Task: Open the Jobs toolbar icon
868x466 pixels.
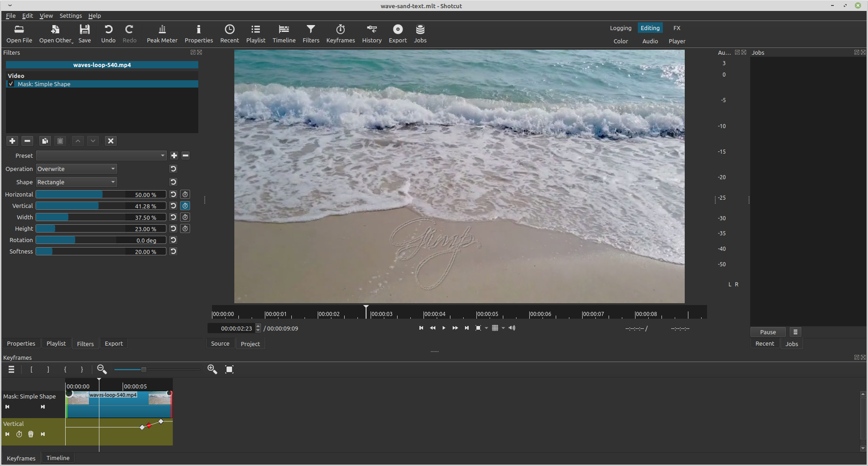Action: [x=420, y=34]
